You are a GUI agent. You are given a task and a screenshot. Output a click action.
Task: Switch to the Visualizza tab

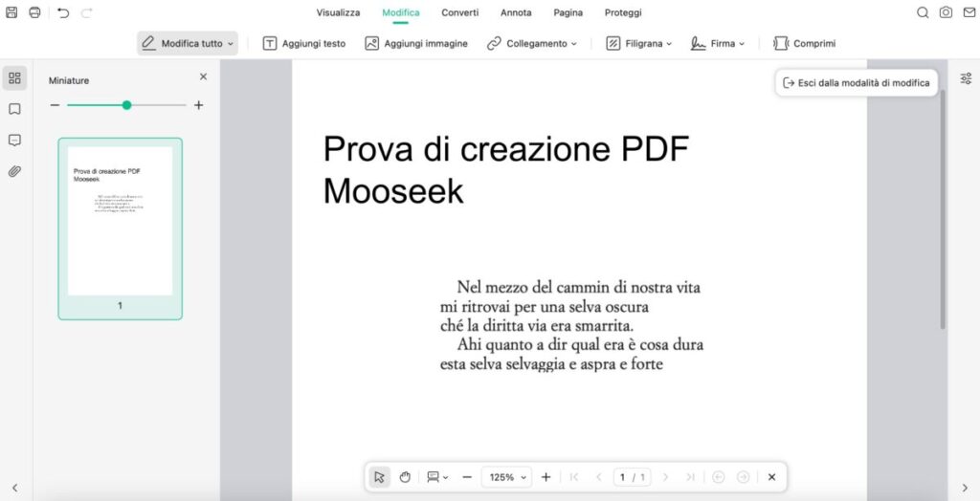coord(338,12)
